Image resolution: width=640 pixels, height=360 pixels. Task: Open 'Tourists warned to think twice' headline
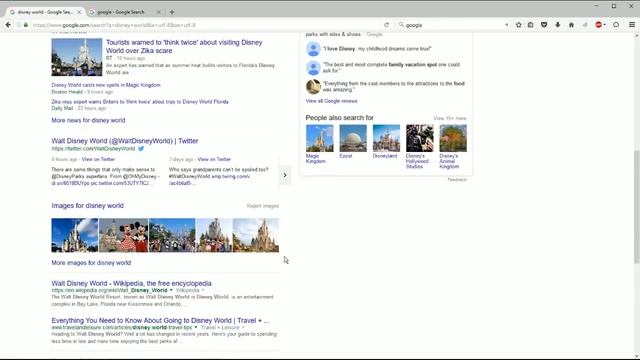point(184,46)
